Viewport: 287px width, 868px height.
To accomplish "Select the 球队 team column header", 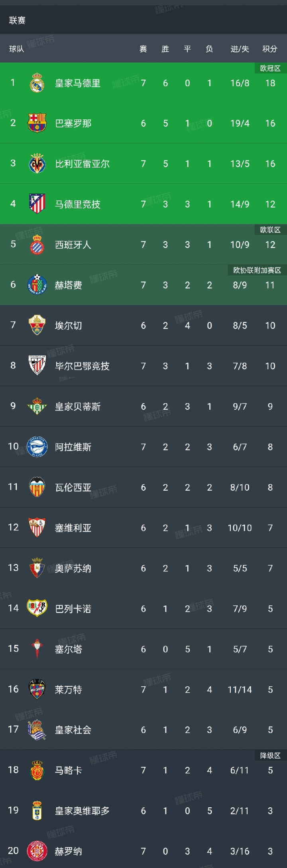I will (17, 49).
